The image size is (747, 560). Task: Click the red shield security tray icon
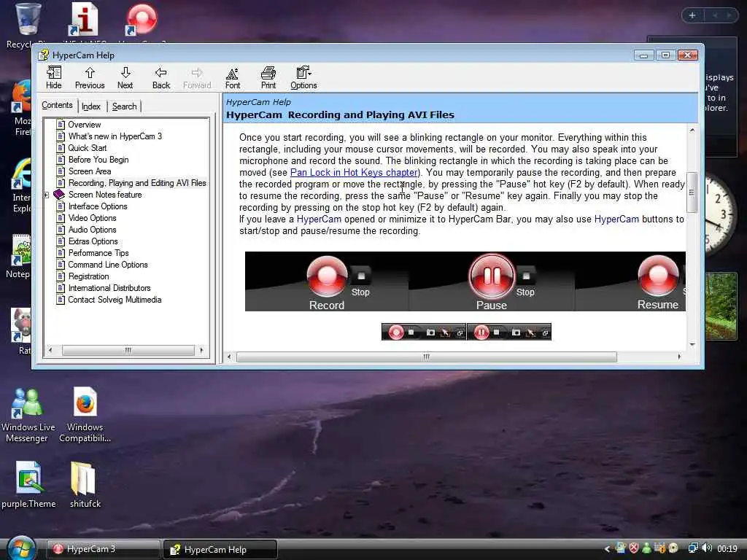pos(634,548)
